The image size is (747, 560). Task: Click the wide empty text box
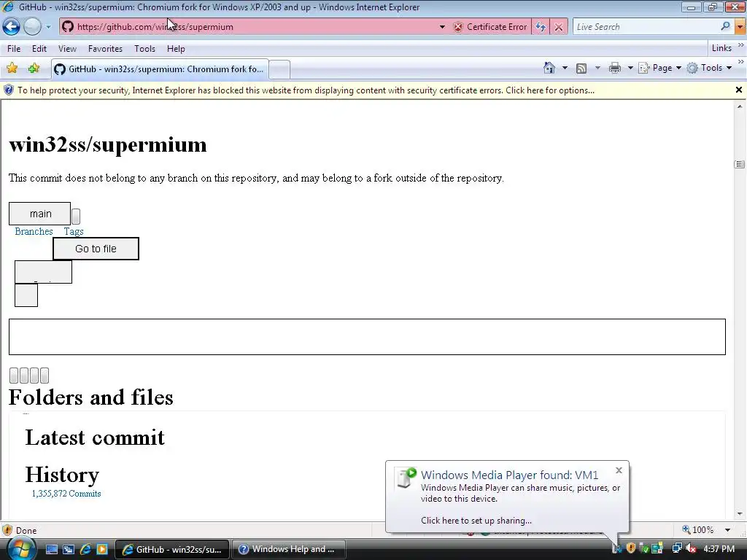coord(368,337)
